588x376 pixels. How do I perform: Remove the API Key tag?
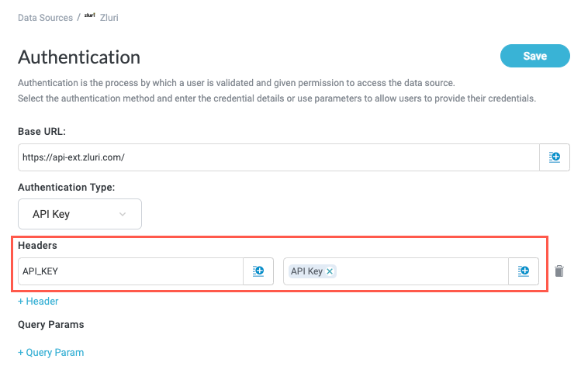pyautogui.click(x=330, y=271)
